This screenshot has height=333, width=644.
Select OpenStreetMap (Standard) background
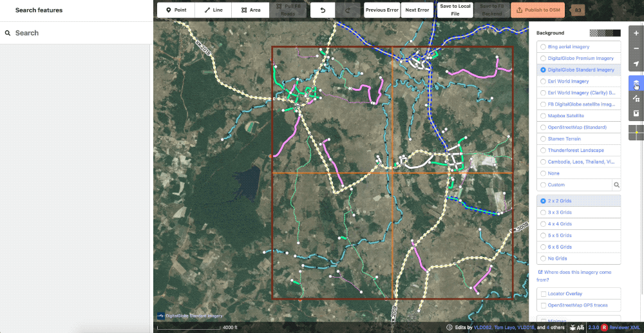click(x=579, y=128)
